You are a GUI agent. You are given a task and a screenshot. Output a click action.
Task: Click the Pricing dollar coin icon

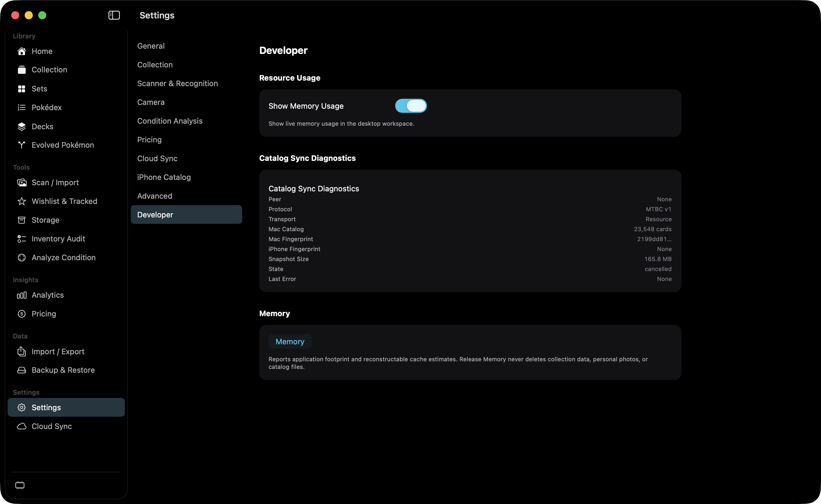click(22, 314)
